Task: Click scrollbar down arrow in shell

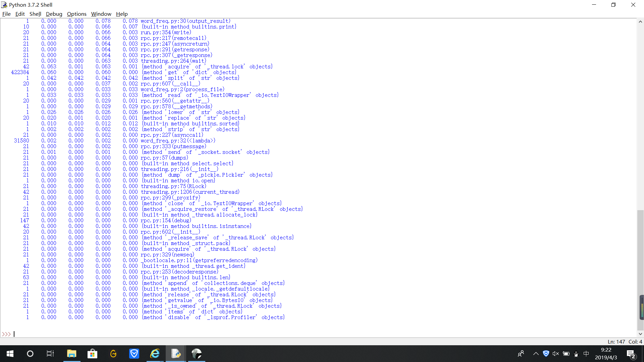Action: coord(640,334)
